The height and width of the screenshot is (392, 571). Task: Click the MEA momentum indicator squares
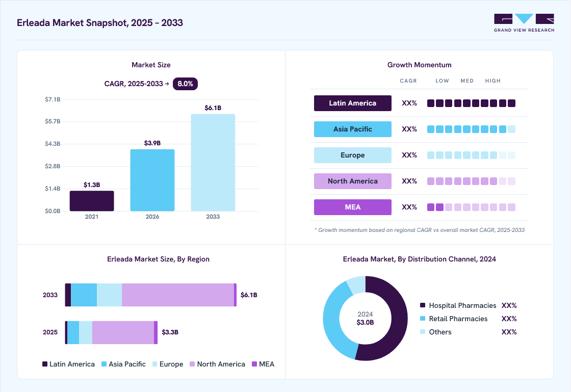(x=471, y=207)
